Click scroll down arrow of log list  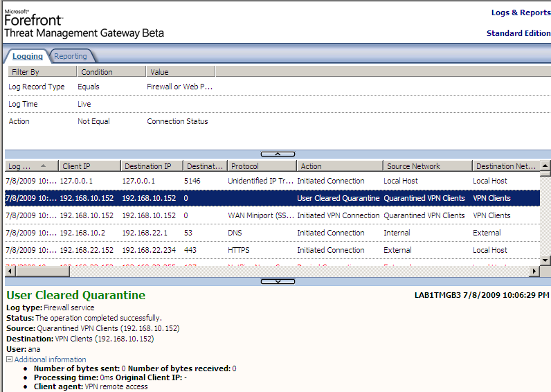click(545, 260)
